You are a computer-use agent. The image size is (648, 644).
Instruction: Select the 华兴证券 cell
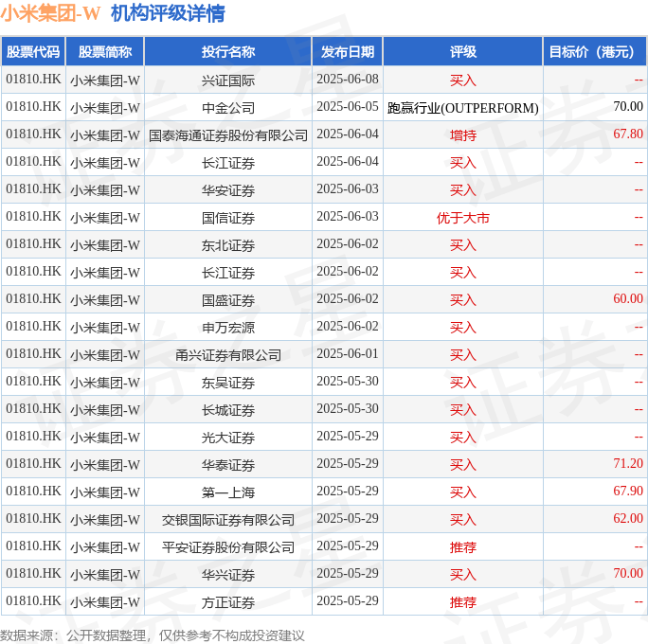pyautogui.click(x=228, y=575)
